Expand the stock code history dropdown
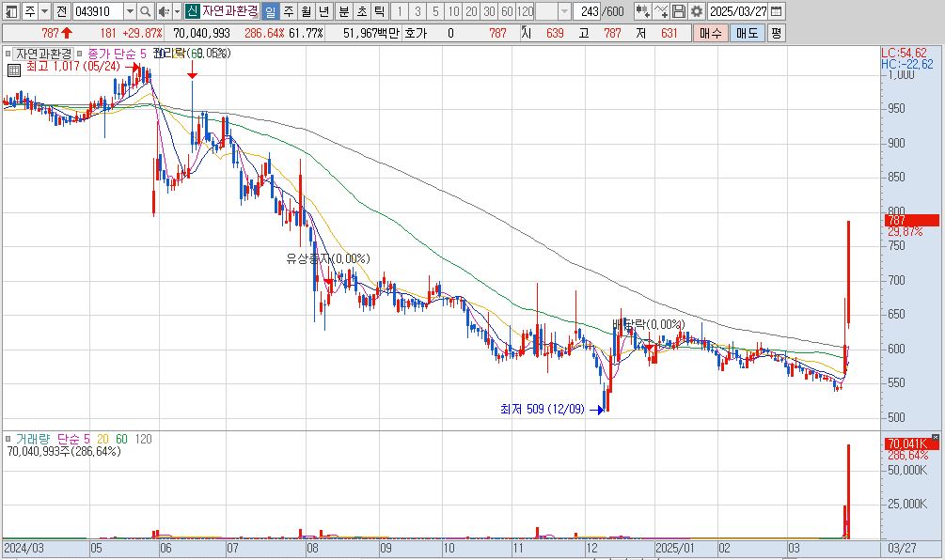This screenshot has height=560, width=945. [130, 11]
